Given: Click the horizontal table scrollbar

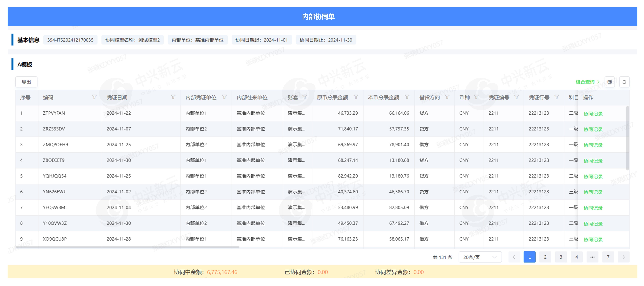Looking at the screenshot, I should (x=127, y=247).
